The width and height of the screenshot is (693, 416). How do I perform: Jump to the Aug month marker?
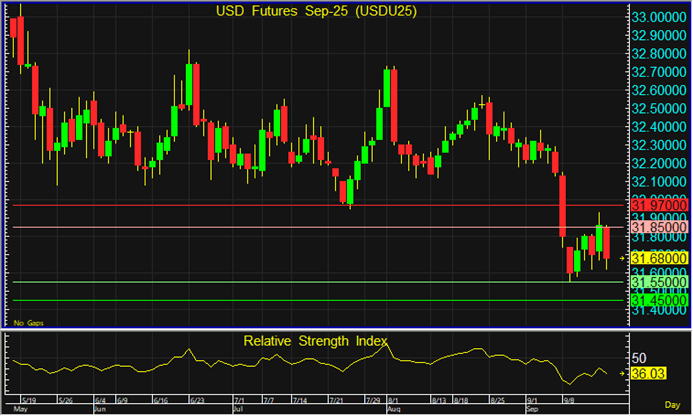(x=393, y=410)
